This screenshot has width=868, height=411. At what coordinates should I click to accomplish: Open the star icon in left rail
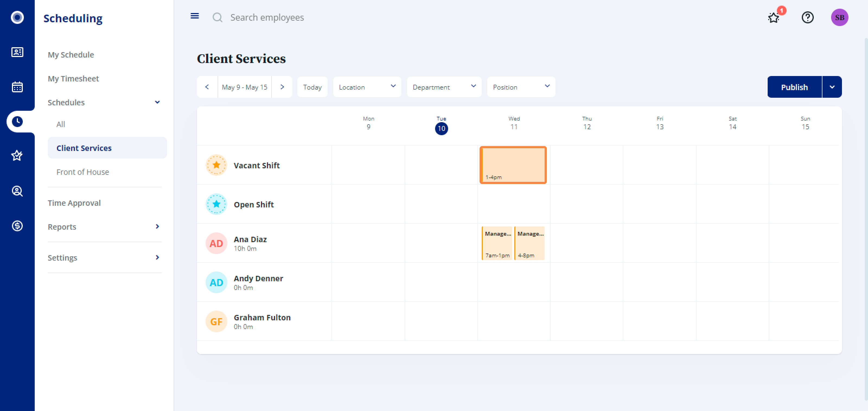(x=17, y=156)
